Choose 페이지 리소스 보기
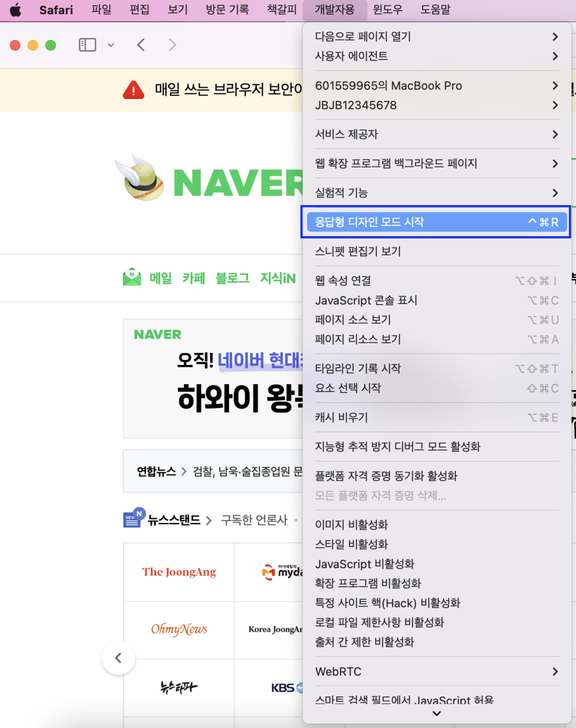The image size is (576, 728). 436,340
